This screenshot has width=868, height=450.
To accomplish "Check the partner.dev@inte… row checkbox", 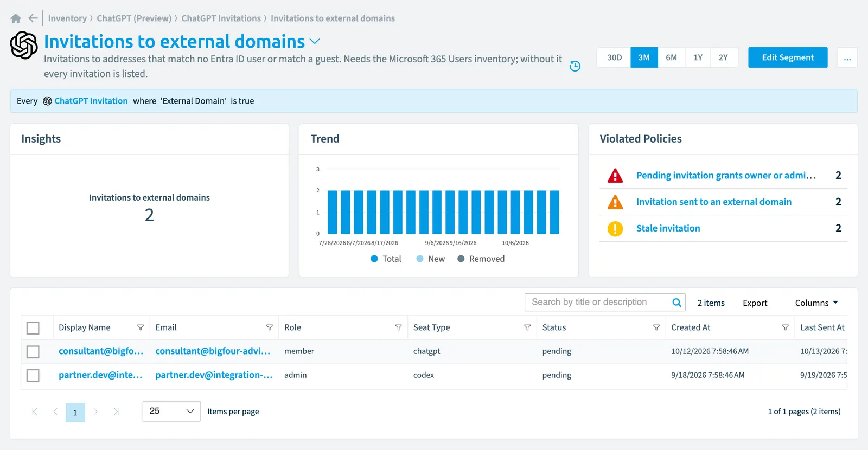I will (x=33, y=375).
